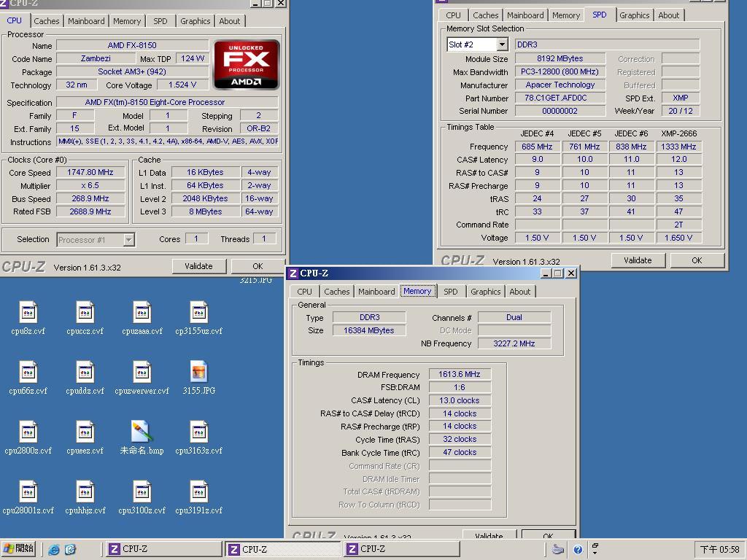
Task: Click the Rated FSB 2688.9 MHz value
Action: tap(90, 211)
